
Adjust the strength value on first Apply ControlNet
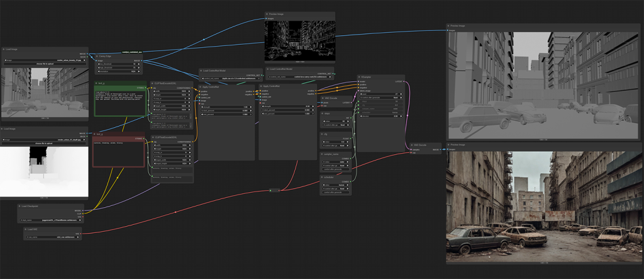point(226,107)
